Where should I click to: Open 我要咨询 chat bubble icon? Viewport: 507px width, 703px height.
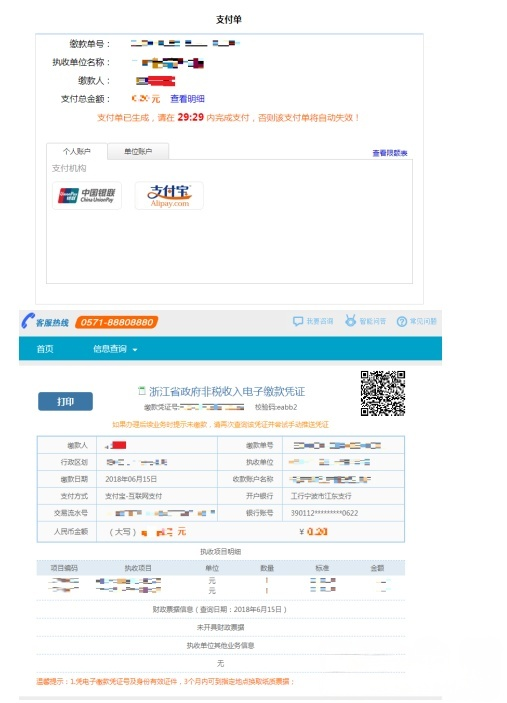pyautogui.click(x=298, y=321)
